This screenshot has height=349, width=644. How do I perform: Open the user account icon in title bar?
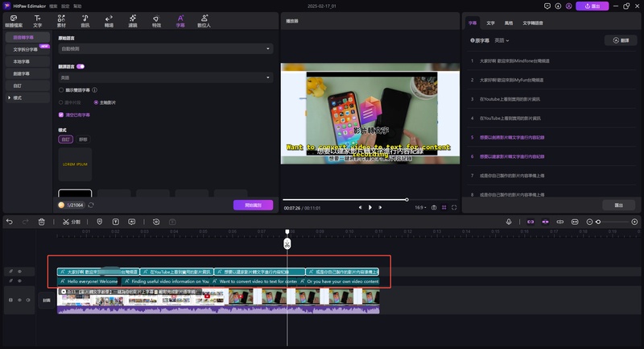[569, 6]
